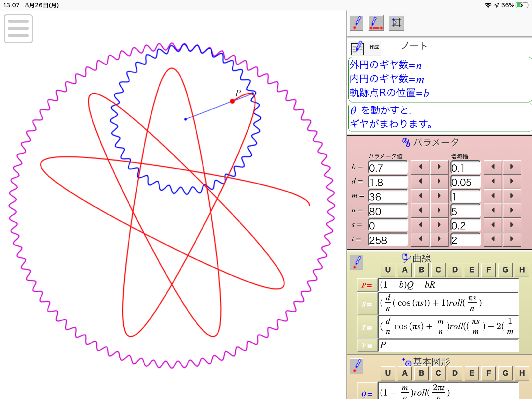Toggle the V= curve label

[367, 346]
